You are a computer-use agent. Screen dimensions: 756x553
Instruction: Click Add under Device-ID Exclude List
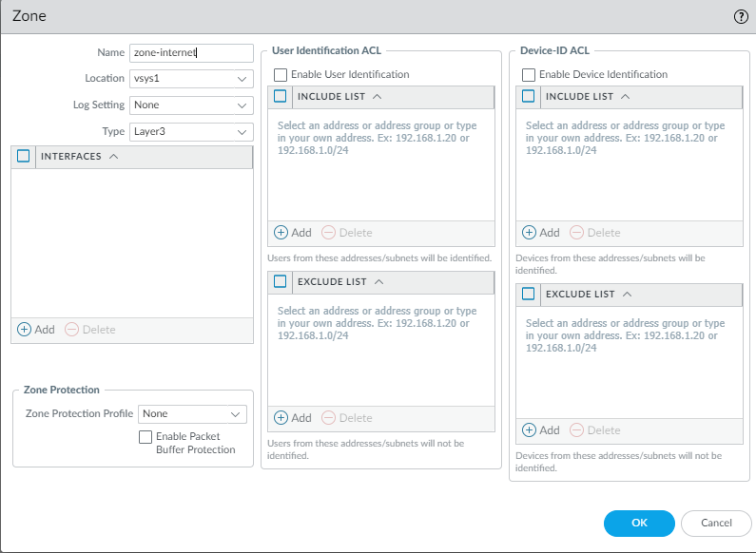tap(541, 430)
